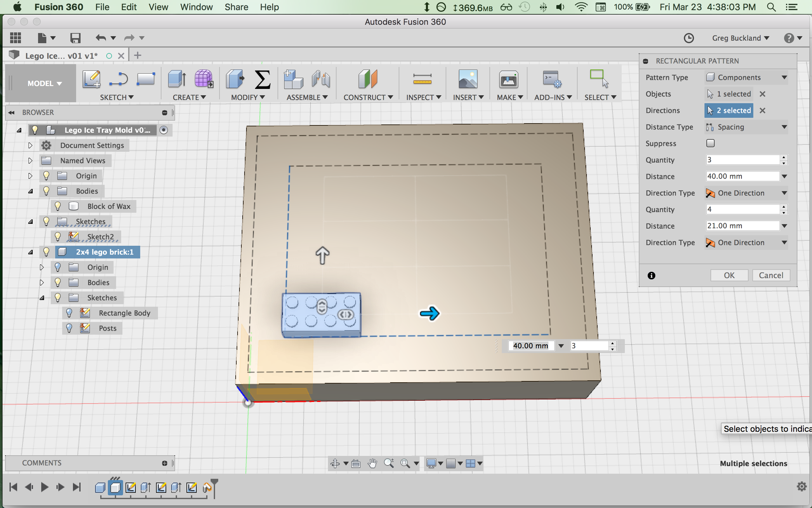
Task: Select the Rectangle sketch tool icon
Action: coord(146,79)
